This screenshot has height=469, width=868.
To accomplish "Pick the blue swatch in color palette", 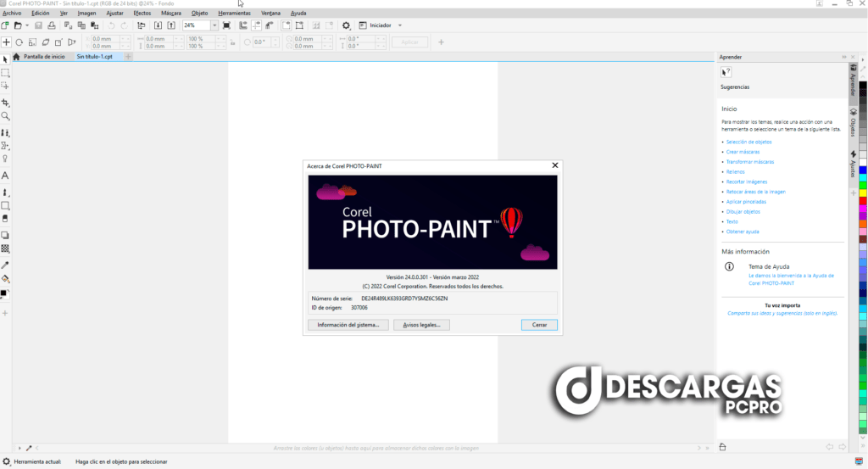I will [x=863, y=170].
